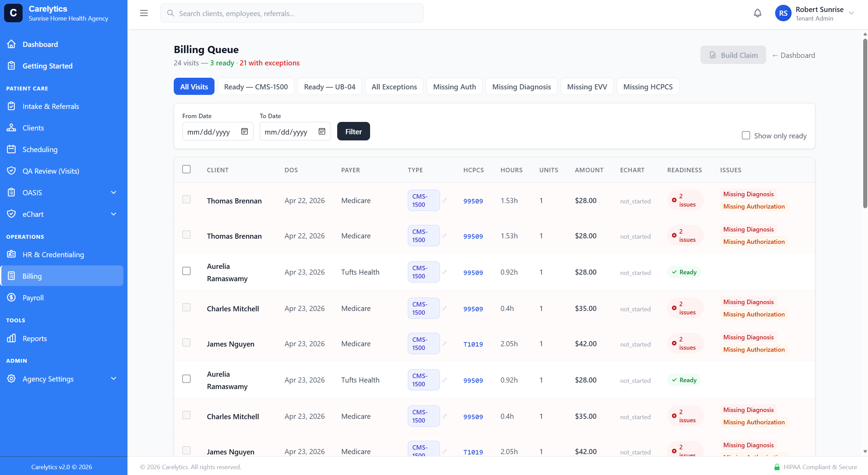Open HCPCS code 99509 in first row

[473, 201]
